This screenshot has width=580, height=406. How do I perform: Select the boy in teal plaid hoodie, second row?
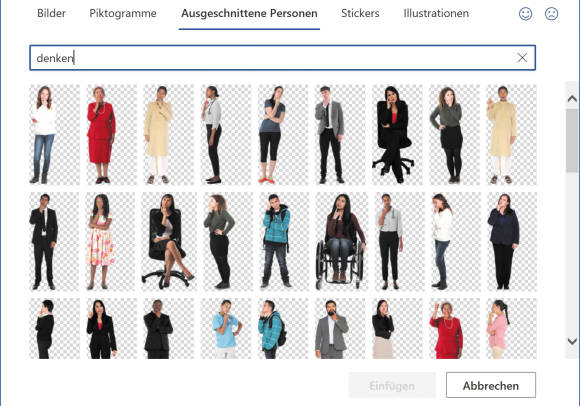[283, 241]
